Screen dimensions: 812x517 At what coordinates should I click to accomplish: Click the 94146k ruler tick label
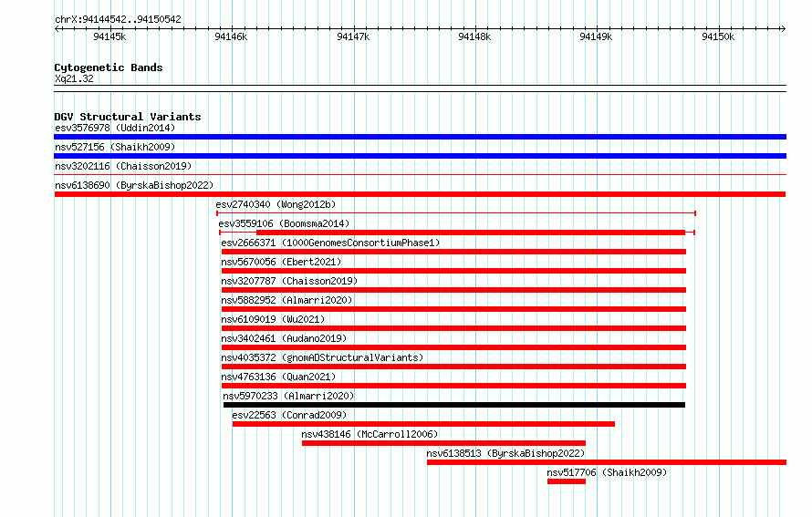click(231, 36)
